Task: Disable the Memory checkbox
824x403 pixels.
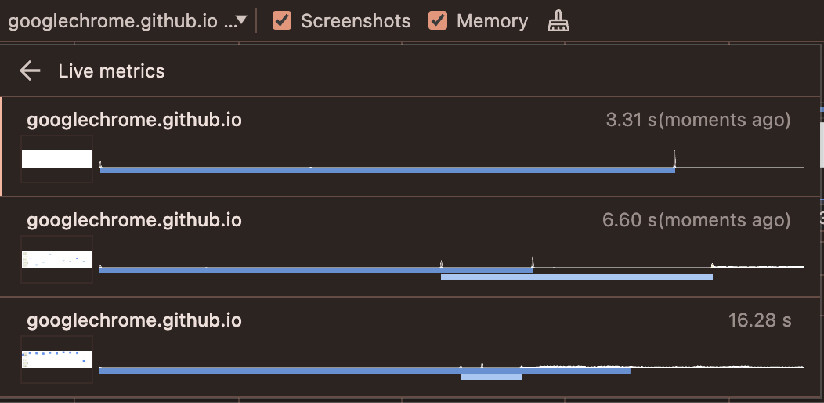Action: [438, 21]
